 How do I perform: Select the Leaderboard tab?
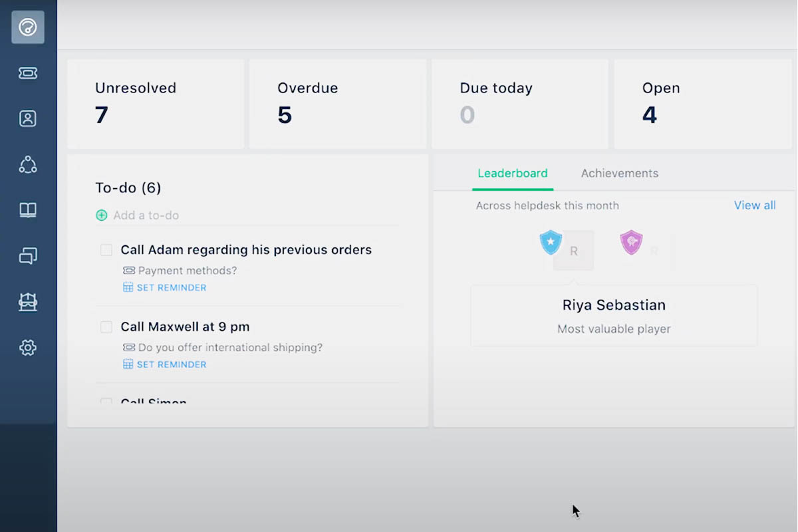coord(512,173)
